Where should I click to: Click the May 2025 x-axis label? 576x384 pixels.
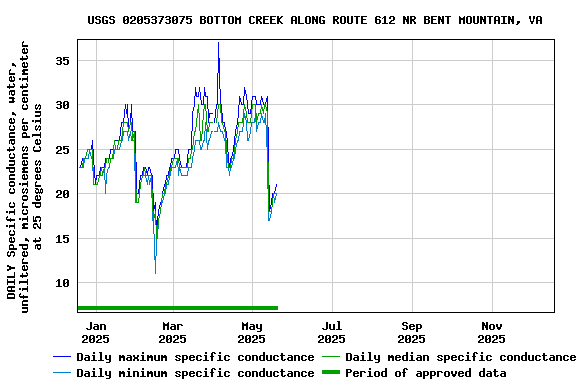tap(252, 333)
